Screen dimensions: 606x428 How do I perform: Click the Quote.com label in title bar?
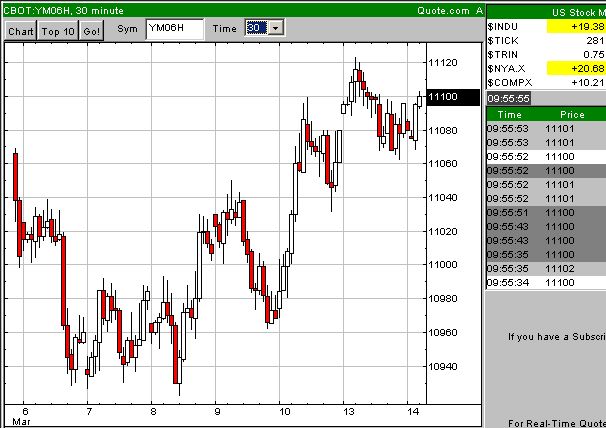point(443,10)
